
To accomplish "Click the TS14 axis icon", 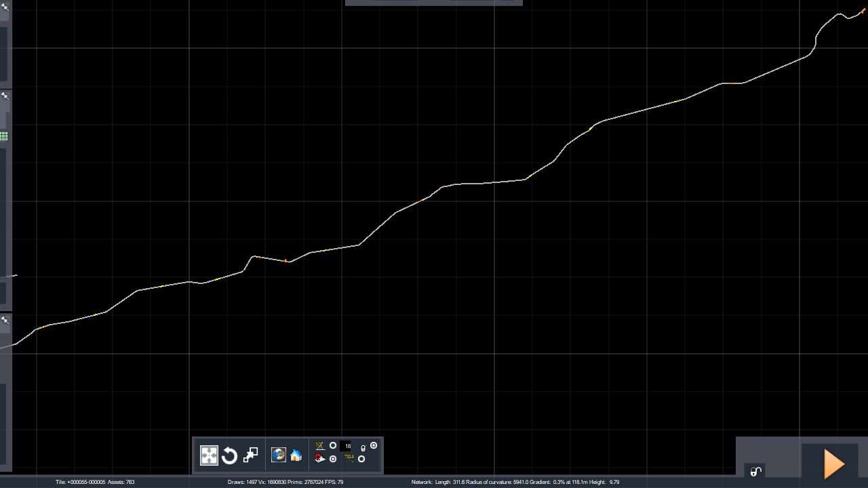I will pyautogui.click(x=349, y=458).
